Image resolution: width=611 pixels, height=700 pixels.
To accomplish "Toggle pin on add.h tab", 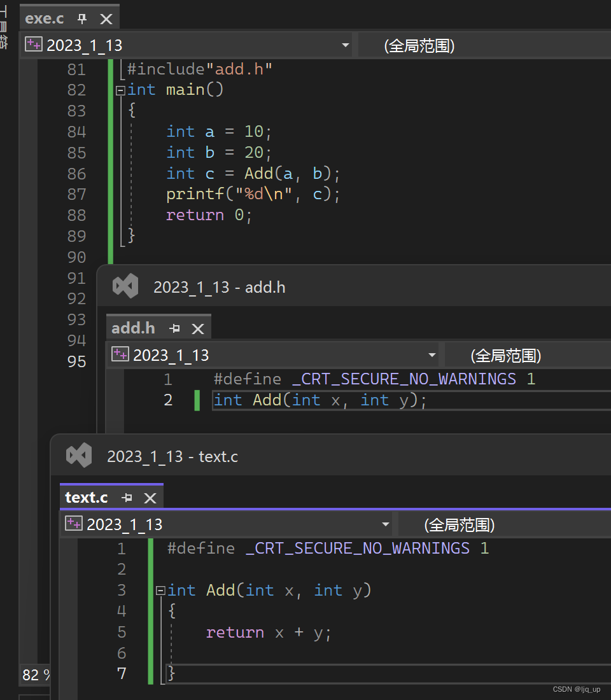I will coord(174,328).
